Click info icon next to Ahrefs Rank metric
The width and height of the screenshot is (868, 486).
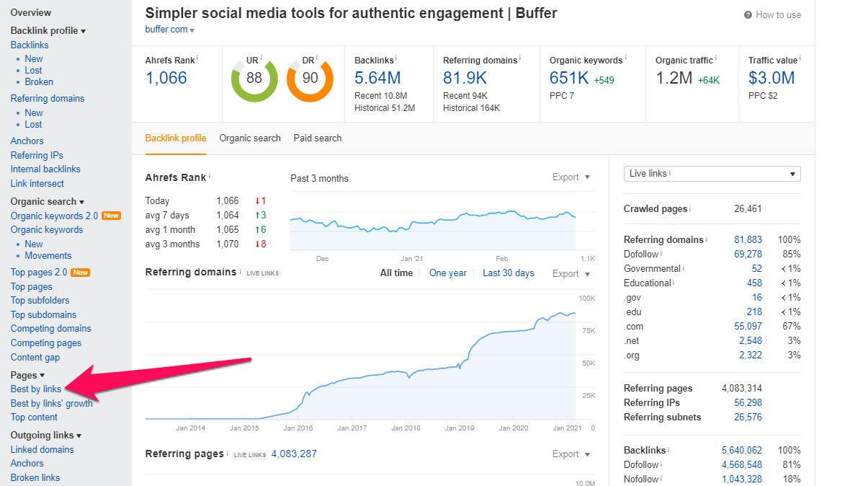tap(198, 58)
